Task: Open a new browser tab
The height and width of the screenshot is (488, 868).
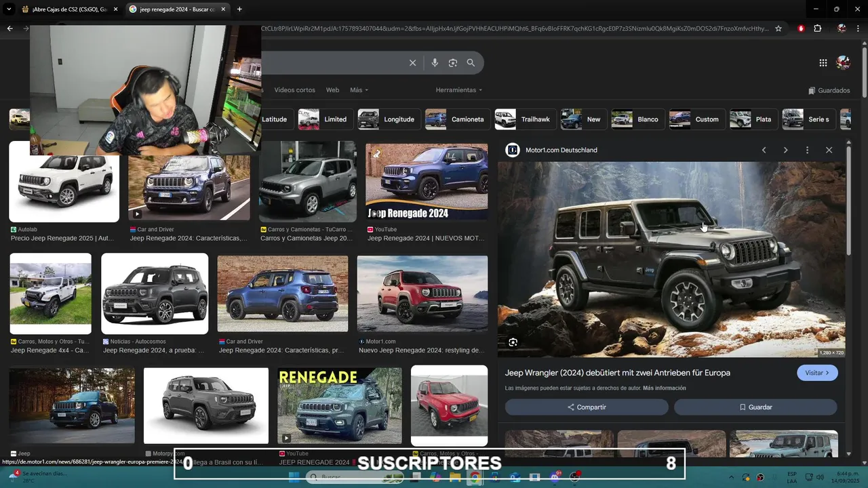Action: pos(239,9)
